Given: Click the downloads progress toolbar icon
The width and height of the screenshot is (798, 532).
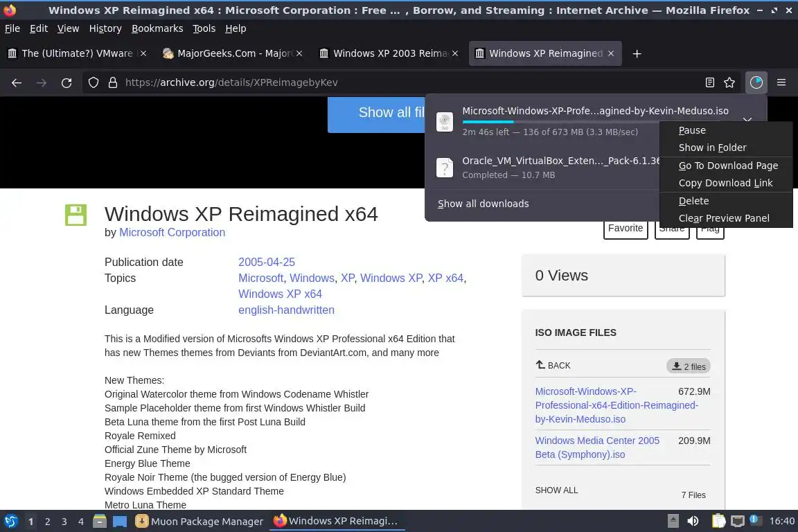Looking at the screenshot, I should (x=756, y=82).
